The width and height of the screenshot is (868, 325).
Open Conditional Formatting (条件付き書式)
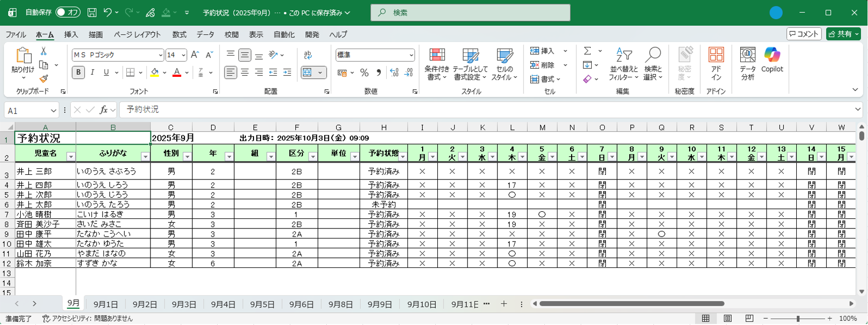tap(437, 64)
